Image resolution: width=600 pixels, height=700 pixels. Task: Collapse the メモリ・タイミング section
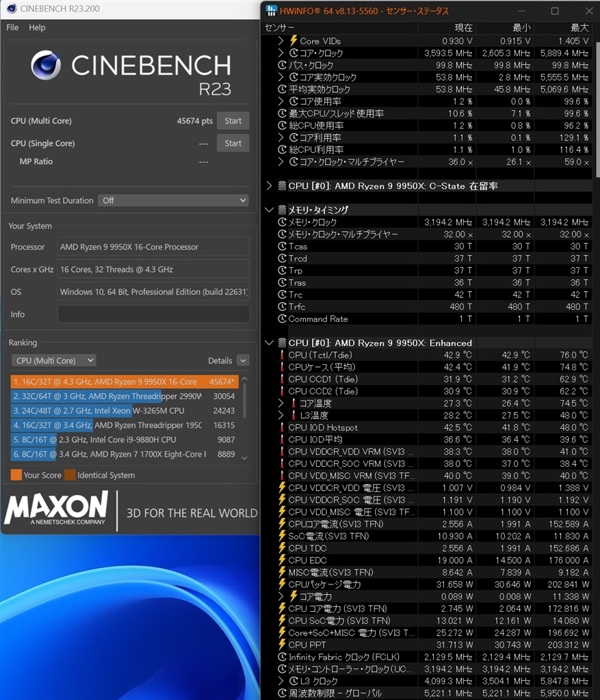click(x=269, y=209)
